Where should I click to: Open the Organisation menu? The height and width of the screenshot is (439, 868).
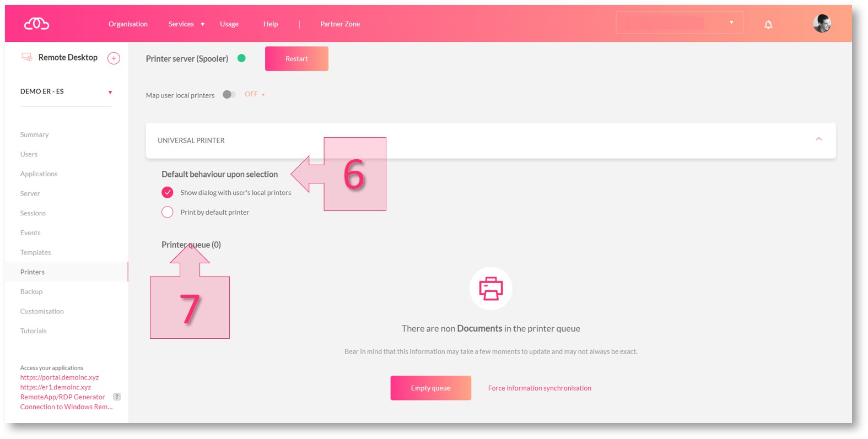pyautogui.click(x=128, y=24)
